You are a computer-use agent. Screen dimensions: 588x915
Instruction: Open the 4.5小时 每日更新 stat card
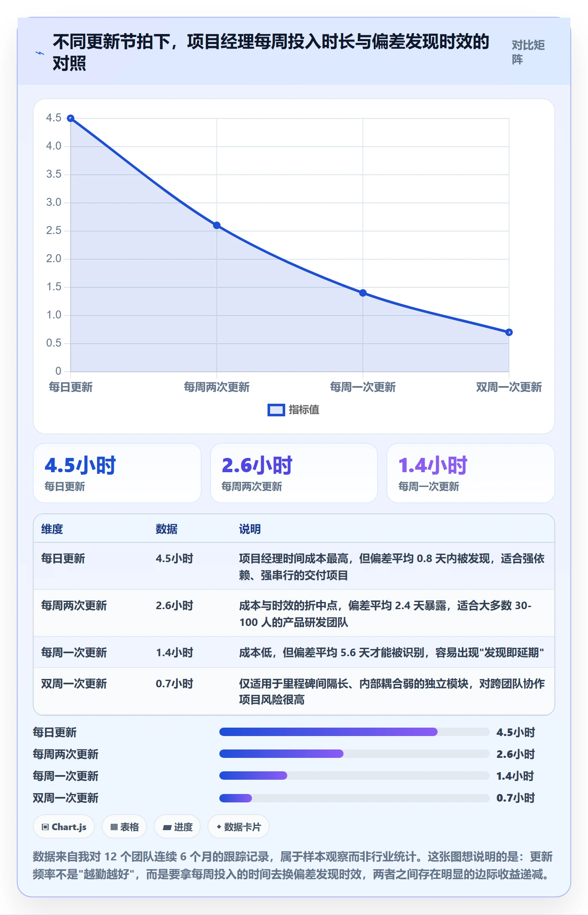coord(117,473)
